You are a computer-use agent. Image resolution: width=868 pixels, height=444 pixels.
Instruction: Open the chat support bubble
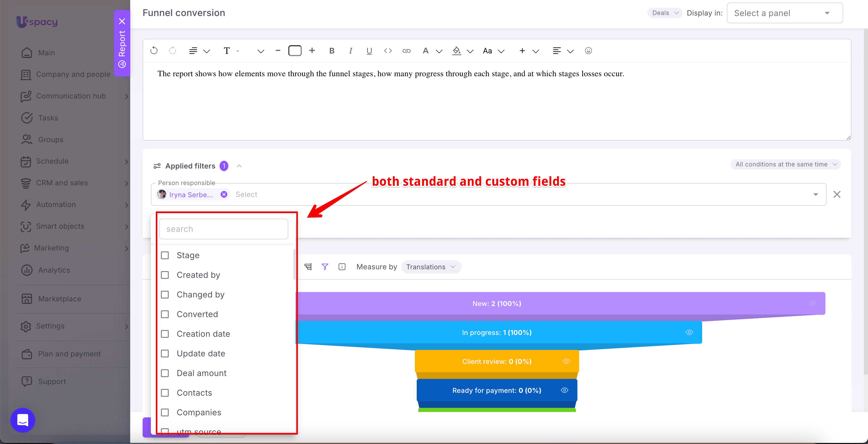(22, 420)
